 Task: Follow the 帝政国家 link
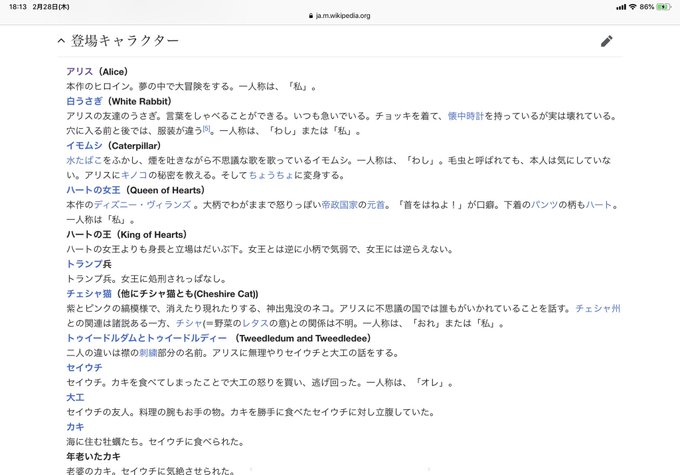340,205
